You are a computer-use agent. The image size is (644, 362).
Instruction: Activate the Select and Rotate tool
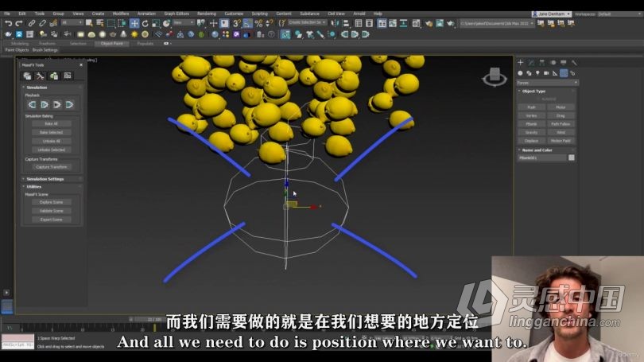[145, 23]
